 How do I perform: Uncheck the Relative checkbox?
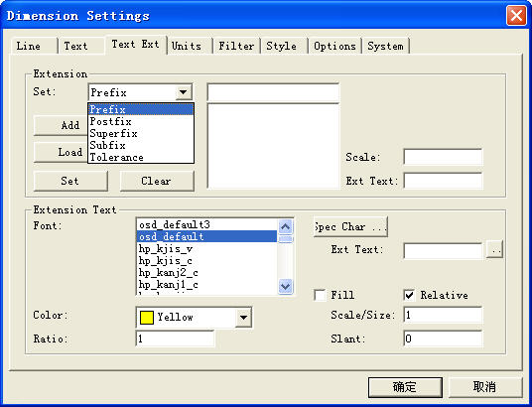[409, 295]
